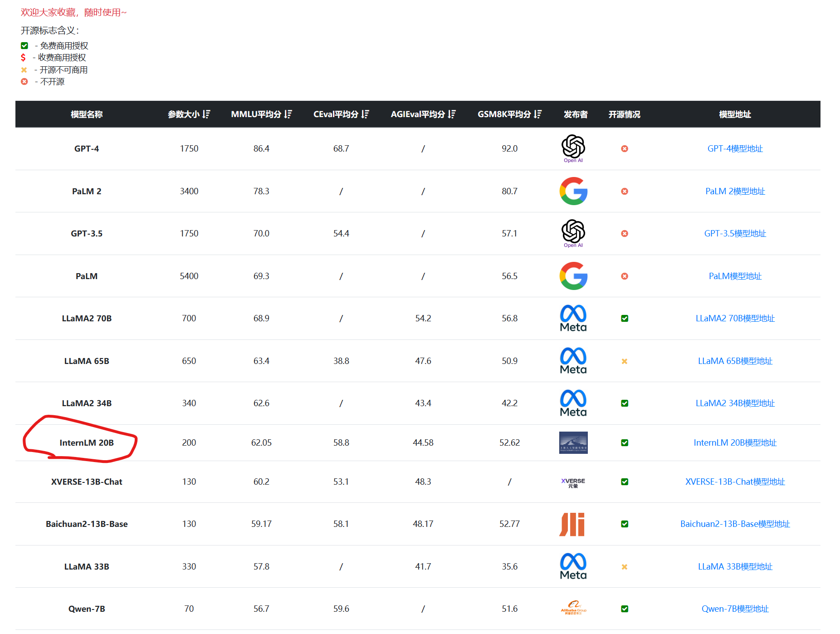Click the green license check for Qwen-7B
Viewport: 840px width, 634px height.
pos(625,609)
